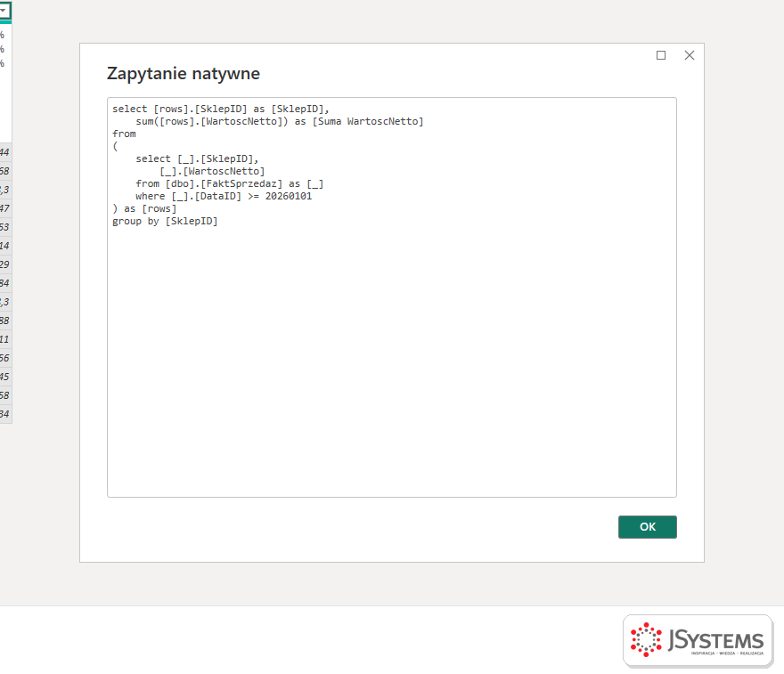Open the column dropdown arrow behind the dialog
The height and width of the screenshot is (674, 784).
coord(4,10)
